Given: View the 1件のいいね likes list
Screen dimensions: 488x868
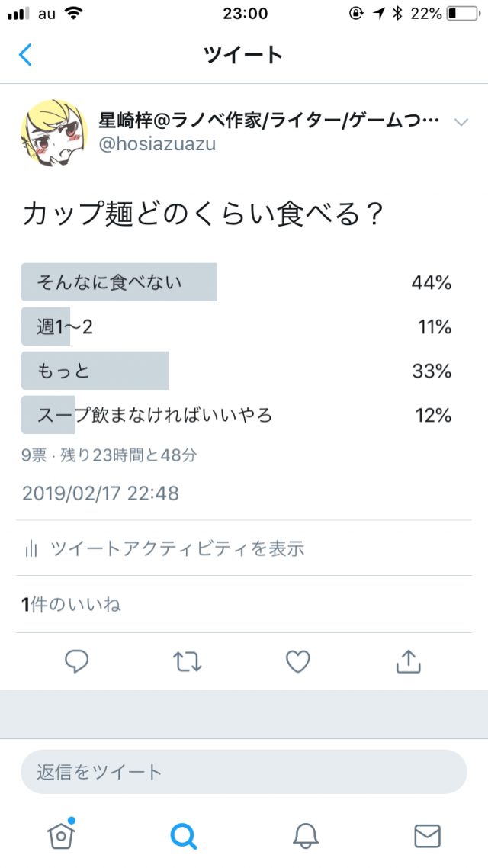Looking at the screenshot, I should click(x=72, y=605).
